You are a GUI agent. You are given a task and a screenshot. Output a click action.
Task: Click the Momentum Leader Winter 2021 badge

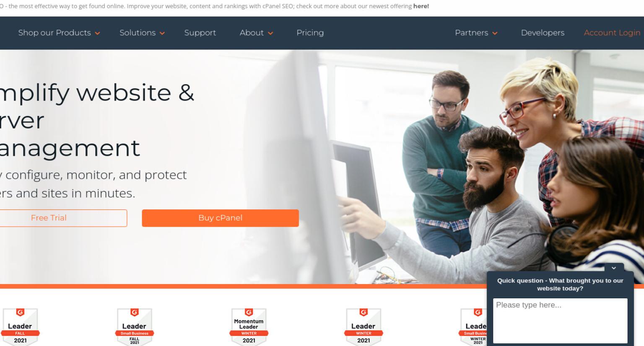point(249,327)
